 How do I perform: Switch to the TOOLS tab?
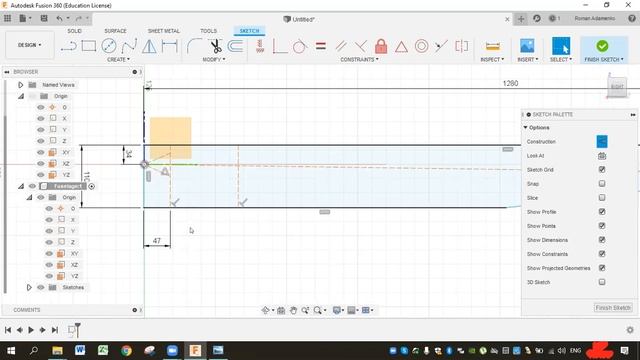coord(209,31)
